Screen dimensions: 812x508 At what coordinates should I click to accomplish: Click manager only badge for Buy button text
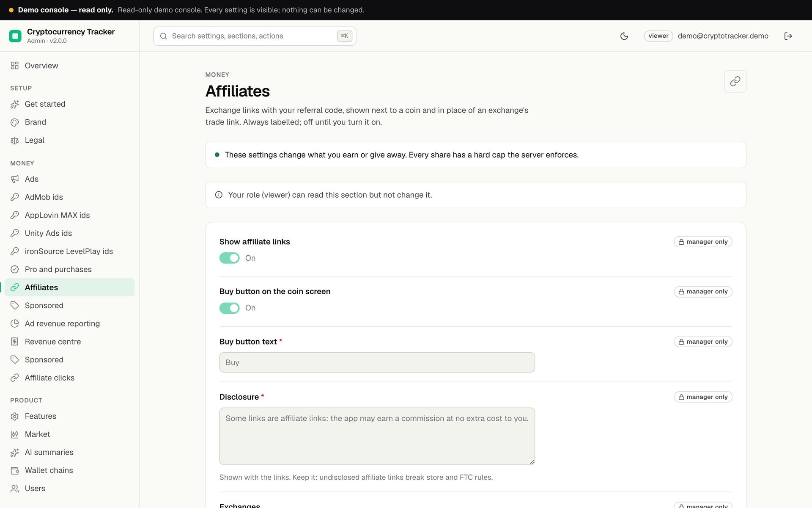tap(703, 342)
